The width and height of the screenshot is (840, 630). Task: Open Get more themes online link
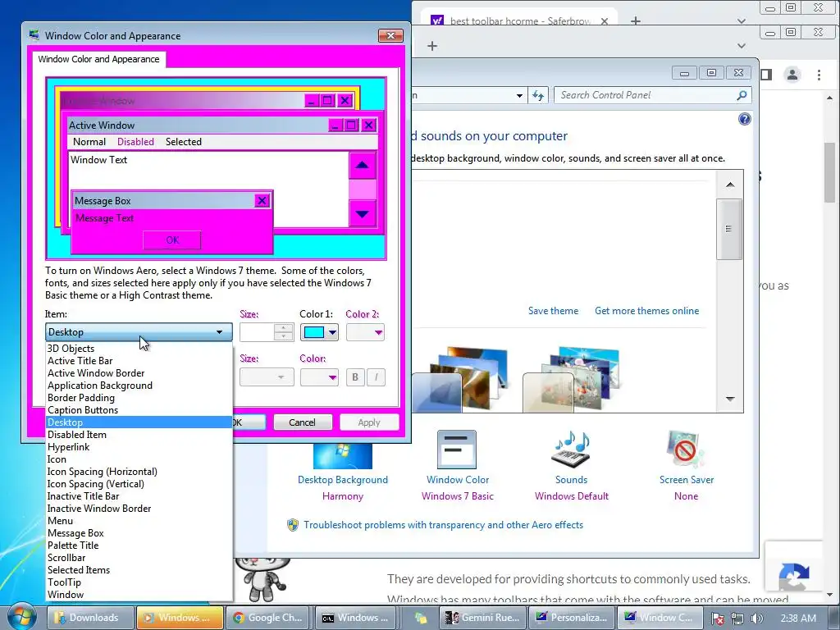(x=646, y=311)
